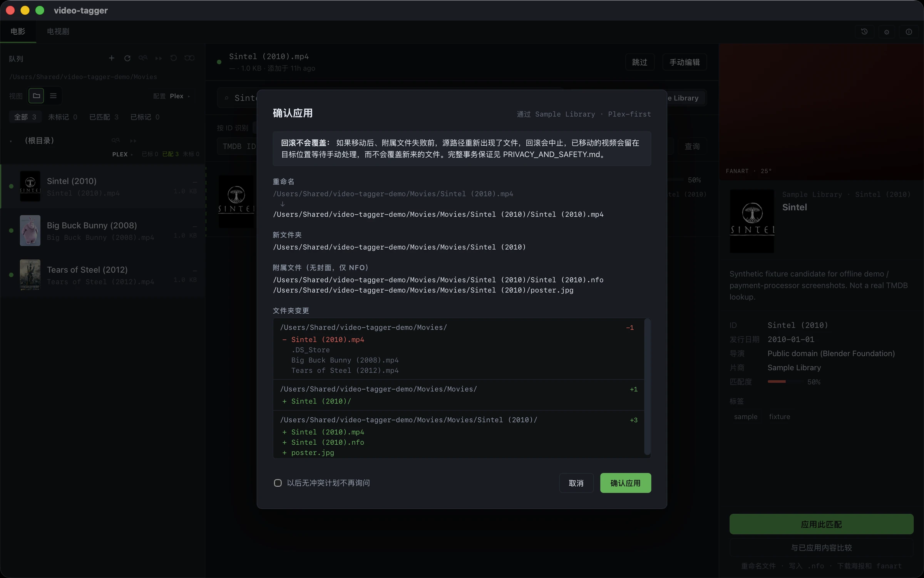This screenshot has width=924, height=578.
Task: Switch to flat list view icon
Action: click(53, 96)
